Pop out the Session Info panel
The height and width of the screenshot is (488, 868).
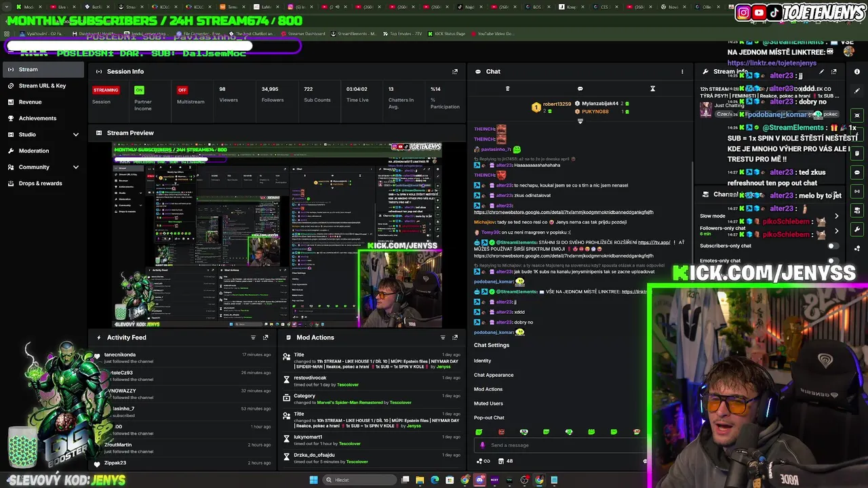click(455, 71)
